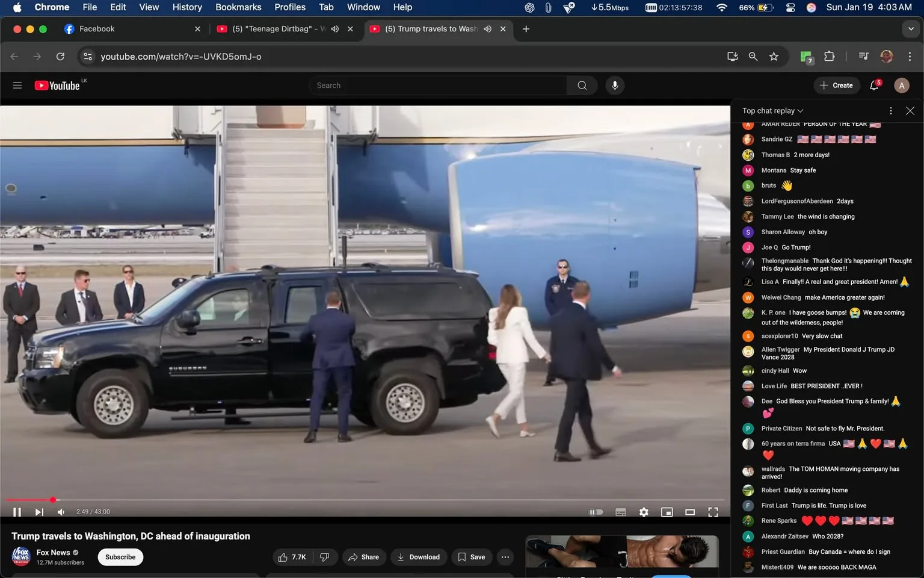The width and height of the screenshot is (924, 578).
Task: Toggle subtitles/closed captions
Action: point(620,512)
